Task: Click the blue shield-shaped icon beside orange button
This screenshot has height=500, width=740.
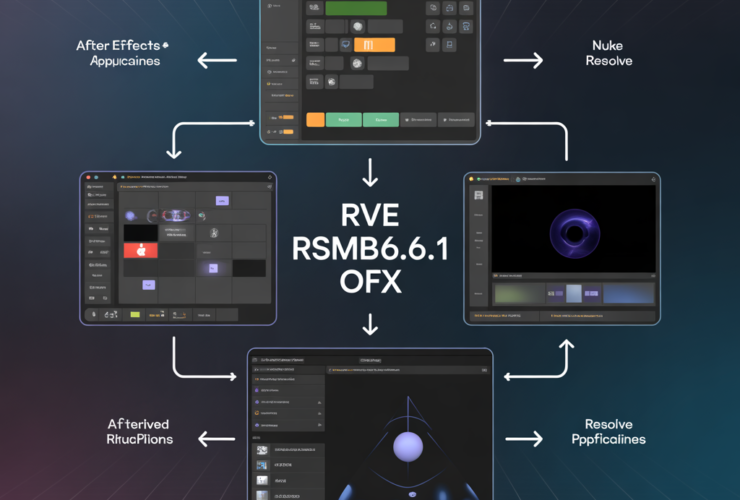Action: click(x=345, y=45)
